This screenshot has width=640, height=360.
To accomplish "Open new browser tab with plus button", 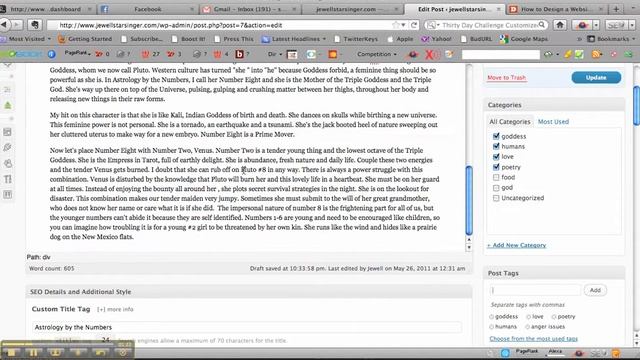I will pos(616,9).
